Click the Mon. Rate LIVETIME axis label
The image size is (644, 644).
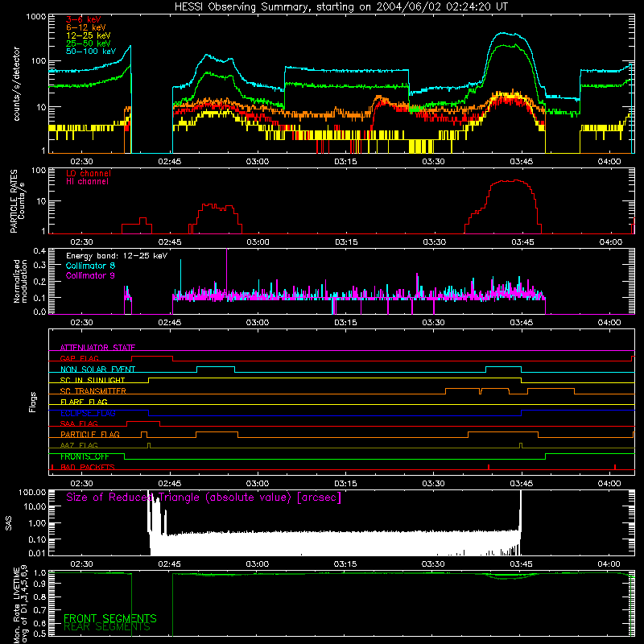[x=20, y=605]
